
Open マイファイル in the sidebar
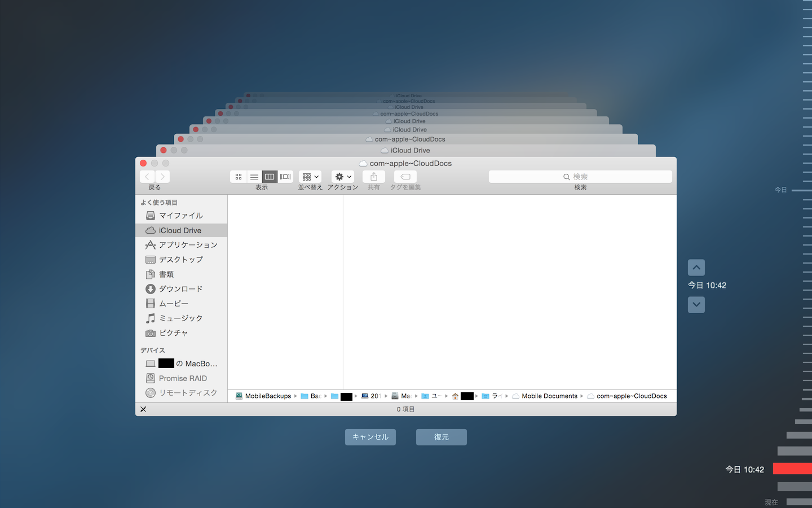[181, 216]
